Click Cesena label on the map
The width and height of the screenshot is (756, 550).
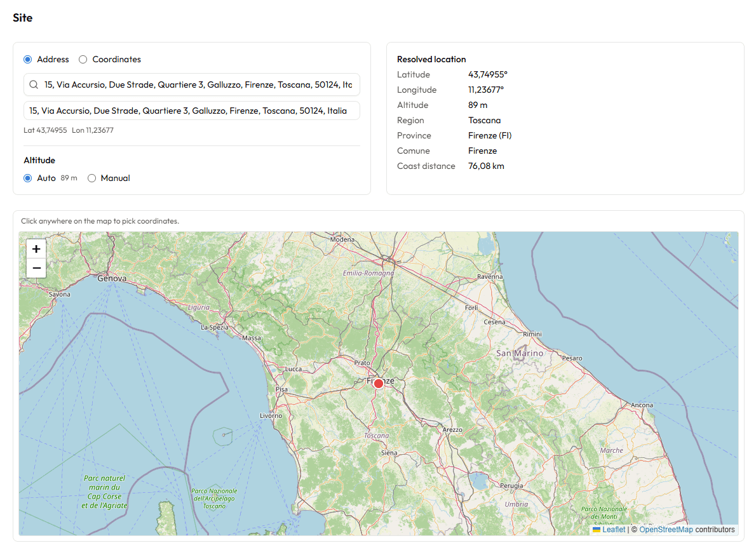495,322
